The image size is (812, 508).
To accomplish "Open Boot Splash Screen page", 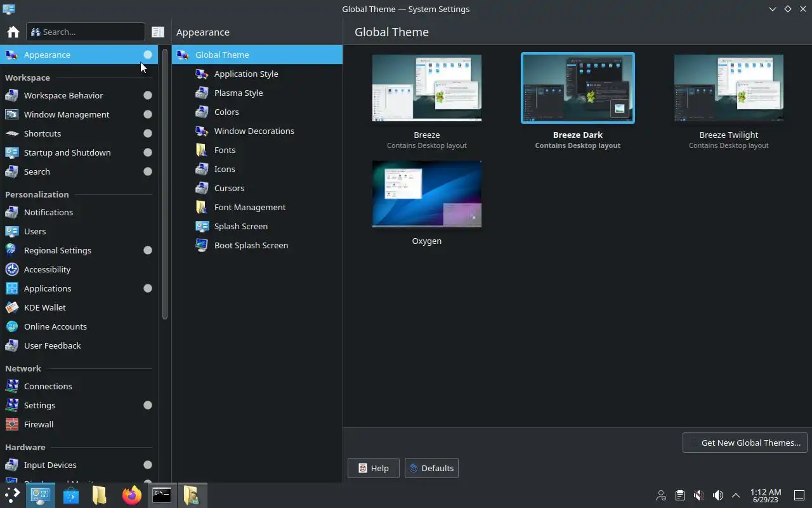I will tap(257, 245).
